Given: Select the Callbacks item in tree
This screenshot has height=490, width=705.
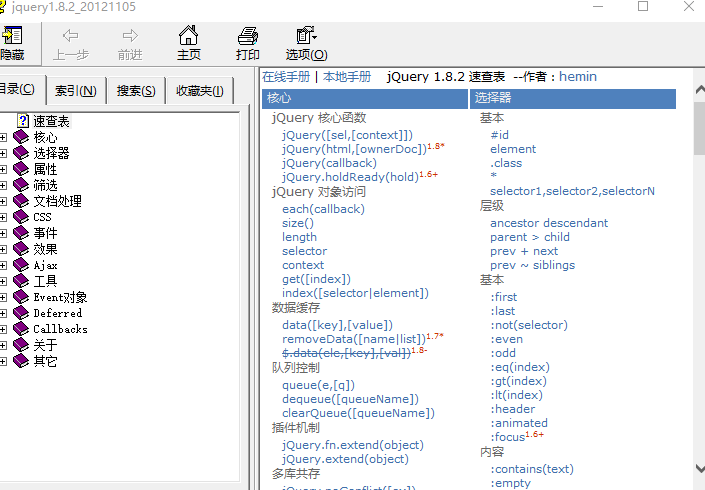Looking at the screenshot, I should pos(60,329).
